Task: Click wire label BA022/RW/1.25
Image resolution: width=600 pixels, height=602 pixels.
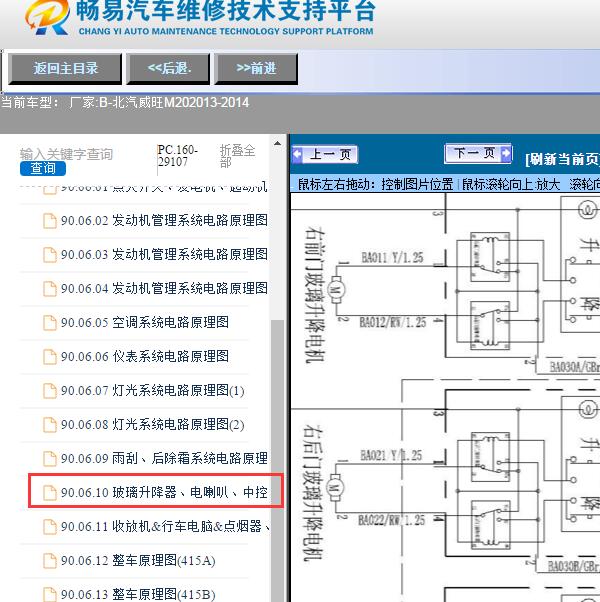Action: tap(392, 521)
